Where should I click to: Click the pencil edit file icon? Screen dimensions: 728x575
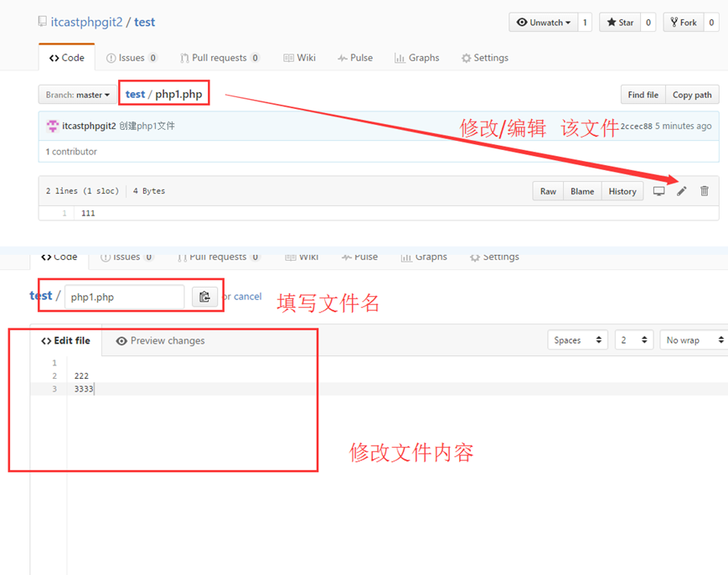(681, 191)
